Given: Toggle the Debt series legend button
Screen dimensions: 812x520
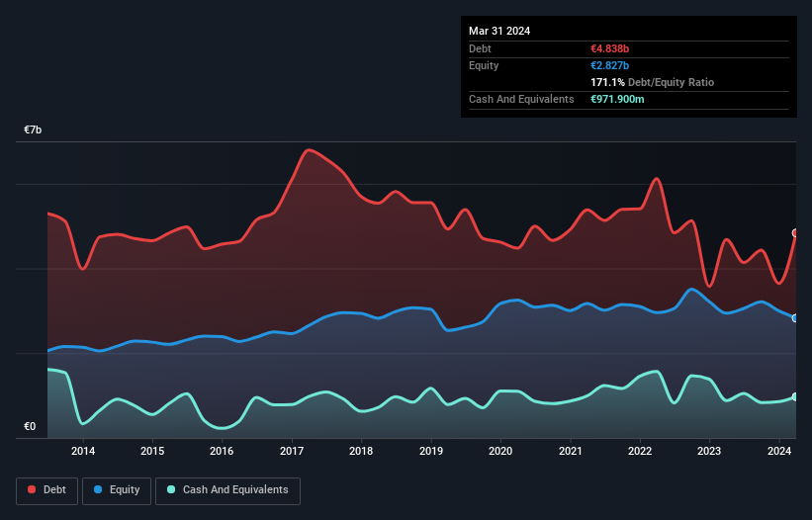Looking at the screenshot, I should pyautogui.click(x=47, y=490).
